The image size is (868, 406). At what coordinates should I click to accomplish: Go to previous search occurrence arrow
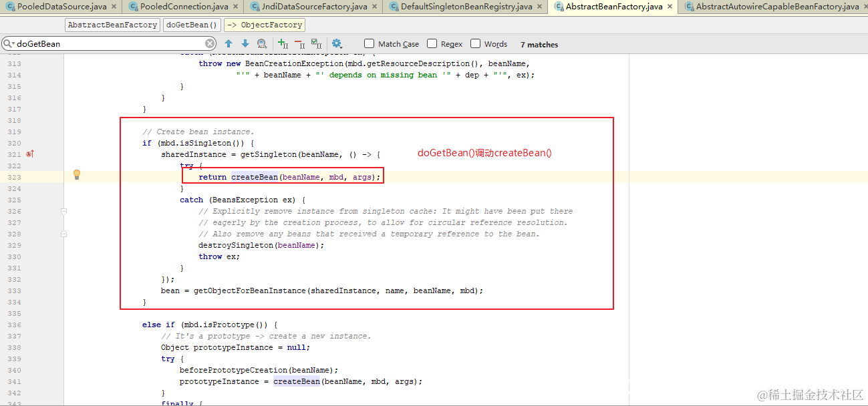(x=229, y=44)
